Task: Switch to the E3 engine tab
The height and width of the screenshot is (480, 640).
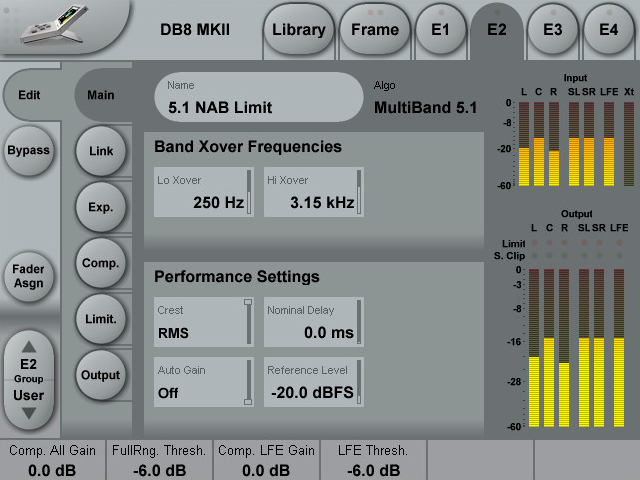Action: pos(553,29)
